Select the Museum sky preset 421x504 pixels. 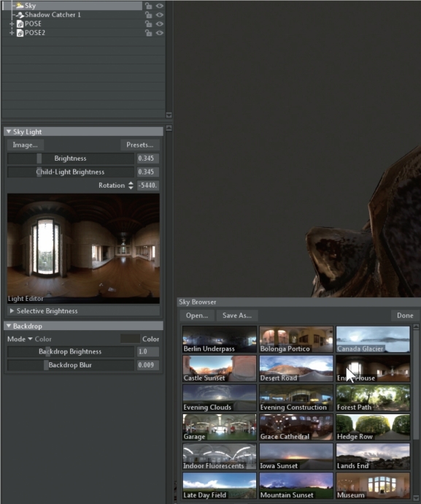pyautogui.click(x=373, y=486)
